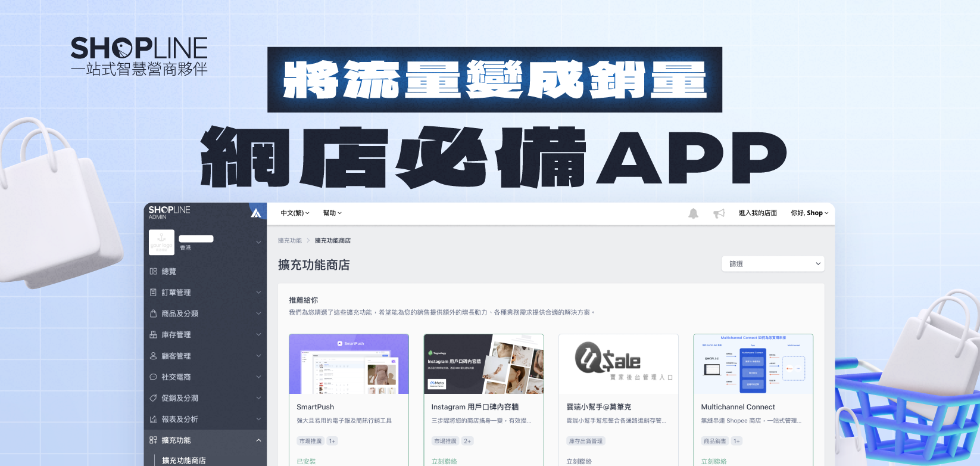This screenshot has width=980, height=466.
Task: Open the 幫助 help dropdown
Action: (332, 213)
